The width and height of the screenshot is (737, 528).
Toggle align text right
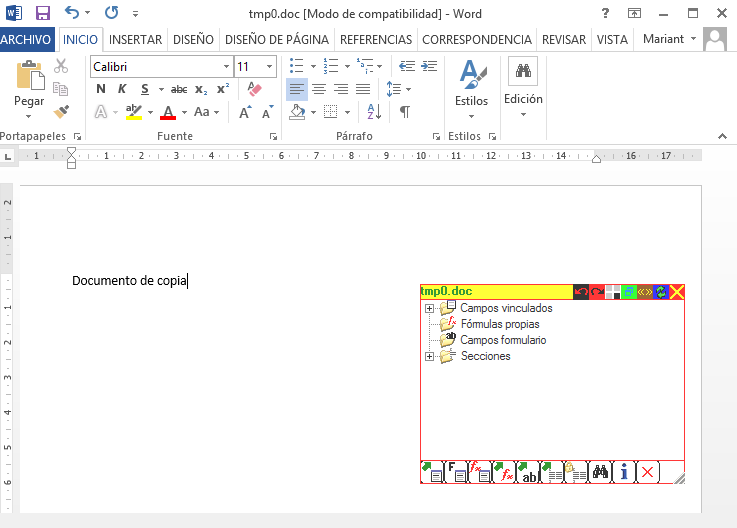point(341,89)
